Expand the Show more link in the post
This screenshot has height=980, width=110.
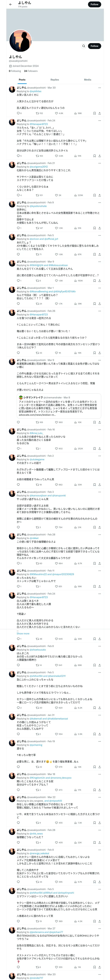tap(23, 633)
